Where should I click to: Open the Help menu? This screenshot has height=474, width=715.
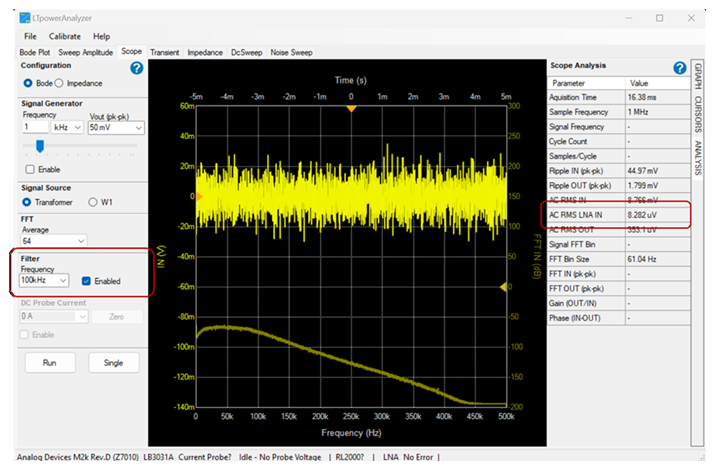101,36
